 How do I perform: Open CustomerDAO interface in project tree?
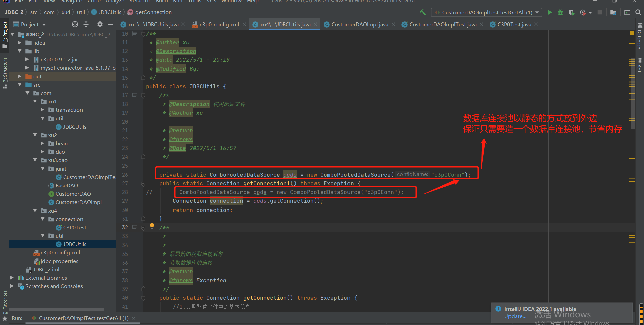pos(73,194)
